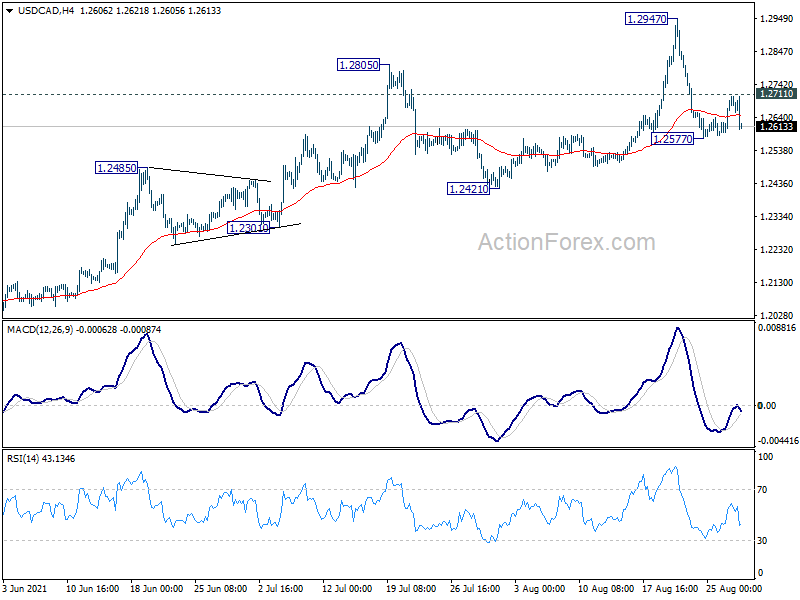Click the 18 Jun 00:00 time label
The width and height of the screenshot is (800, 600).
pos(157,588)
